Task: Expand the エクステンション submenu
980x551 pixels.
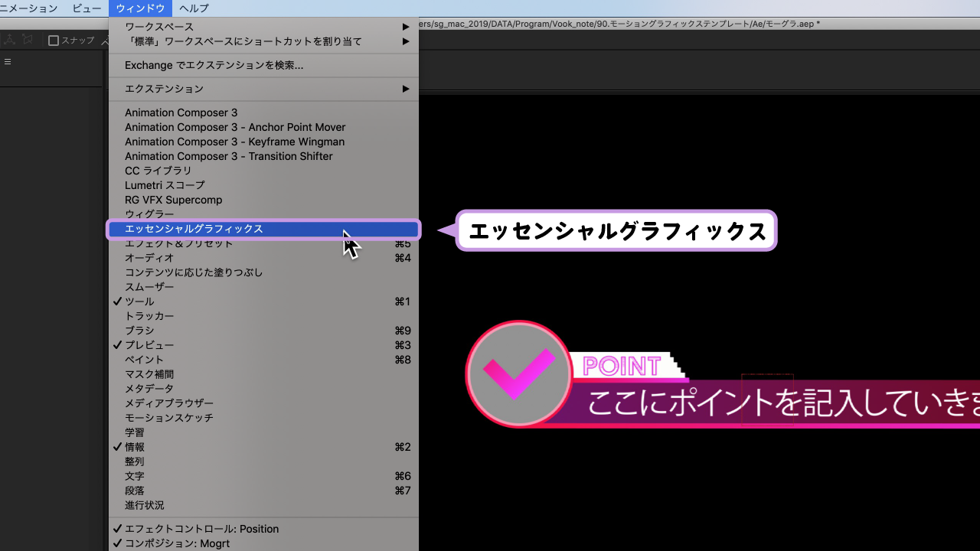Action: coord(164,88)
